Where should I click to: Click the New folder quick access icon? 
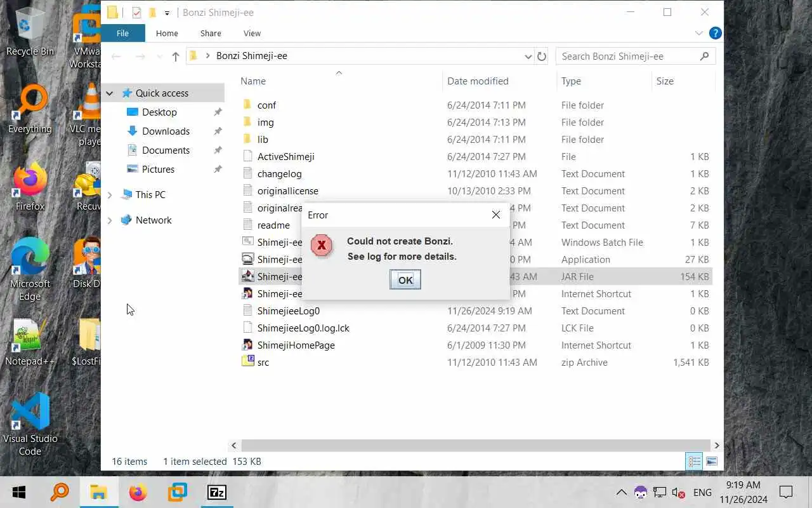pos(152,13)
